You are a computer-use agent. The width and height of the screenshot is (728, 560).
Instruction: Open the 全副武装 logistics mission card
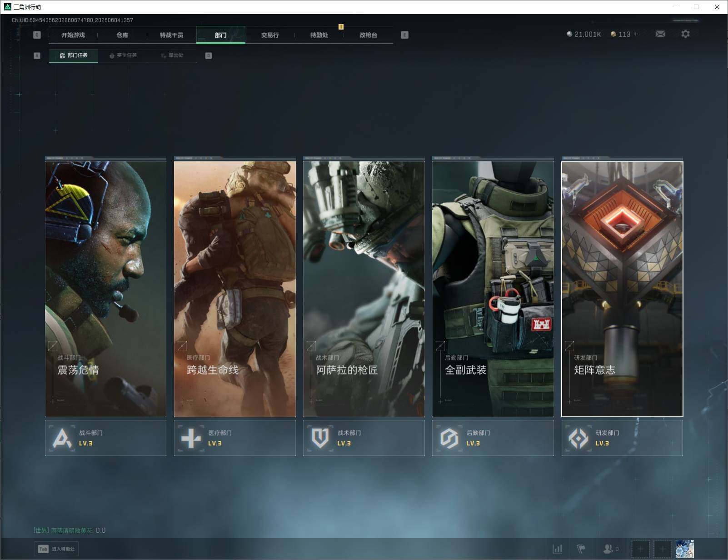tap(493, 289)
